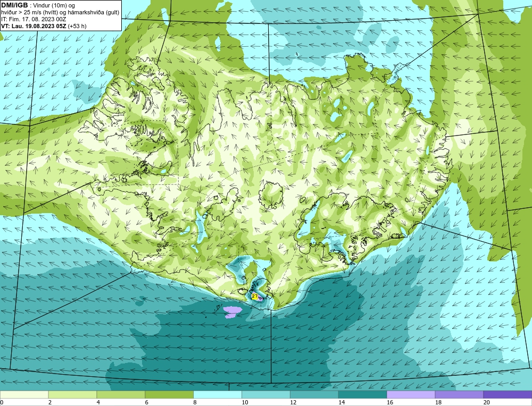Click the light green 2–4 m/s legend swatch
Image resolution: width=532 pixels, height=406 pixels.
tap(72, 395)
